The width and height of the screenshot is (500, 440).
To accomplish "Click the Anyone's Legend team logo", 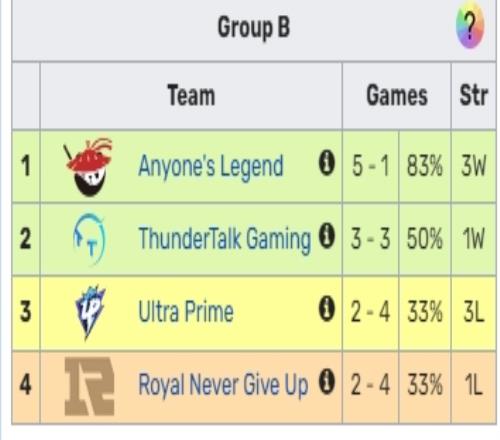I will pos(89,167).
